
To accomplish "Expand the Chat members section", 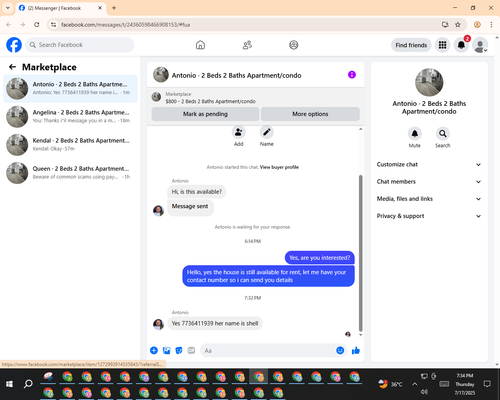I will click(429, 182).
